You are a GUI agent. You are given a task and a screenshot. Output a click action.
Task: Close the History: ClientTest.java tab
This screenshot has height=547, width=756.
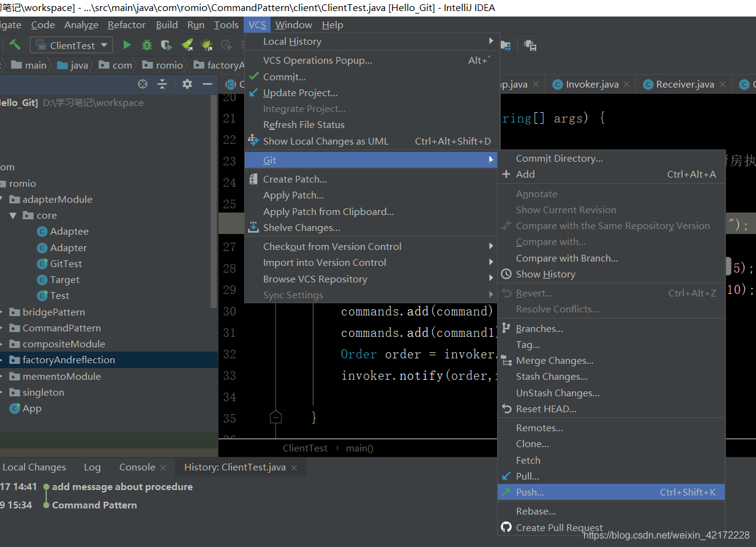(294, 467)
